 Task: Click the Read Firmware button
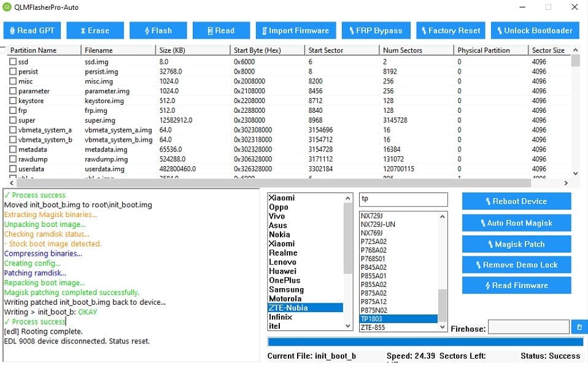[516, 286]
